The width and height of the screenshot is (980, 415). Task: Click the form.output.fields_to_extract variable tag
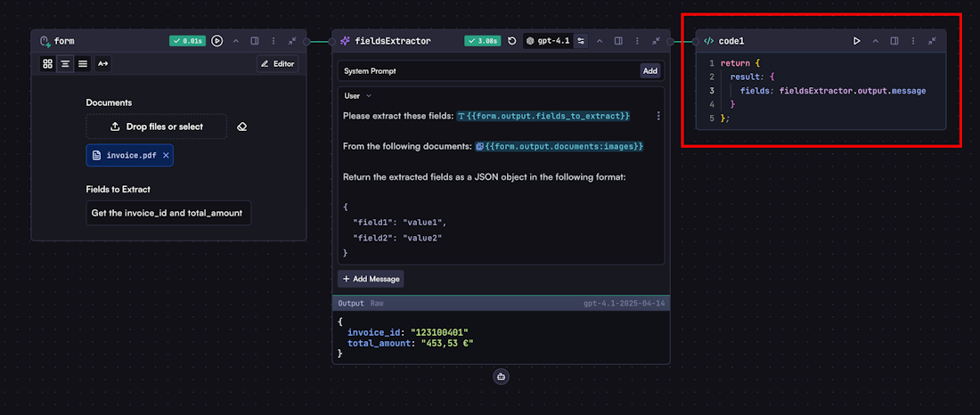(543, 116)
